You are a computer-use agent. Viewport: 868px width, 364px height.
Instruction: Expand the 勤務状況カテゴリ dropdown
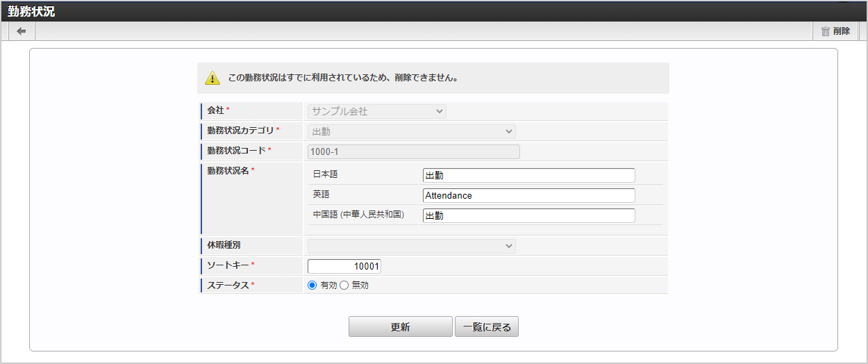click(411, 131)
